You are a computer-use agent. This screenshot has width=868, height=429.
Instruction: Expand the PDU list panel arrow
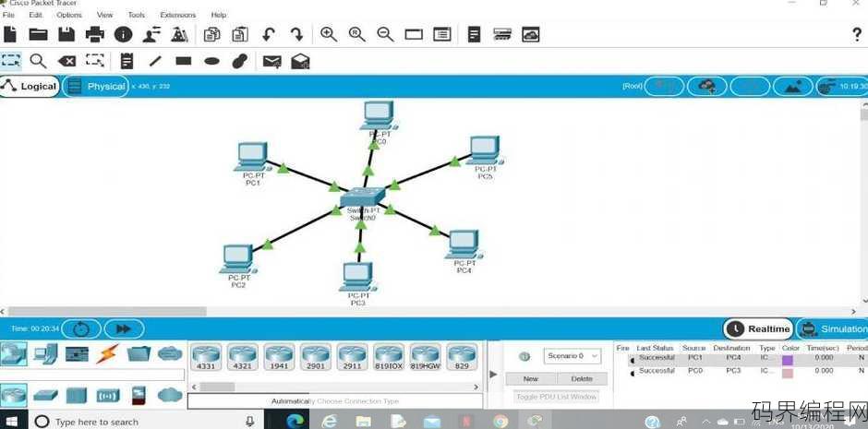click(x=493, y=375)
